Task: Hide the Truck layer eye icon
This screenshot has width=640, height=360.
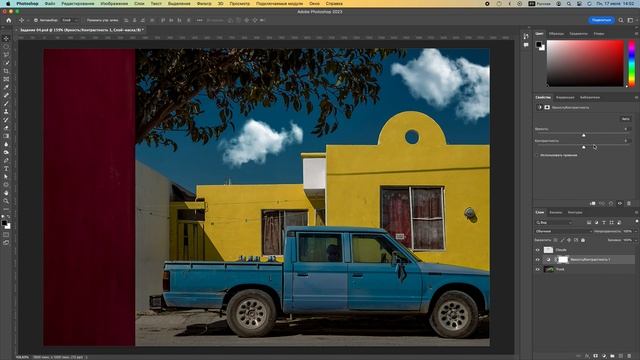Action: coord(538,269)
